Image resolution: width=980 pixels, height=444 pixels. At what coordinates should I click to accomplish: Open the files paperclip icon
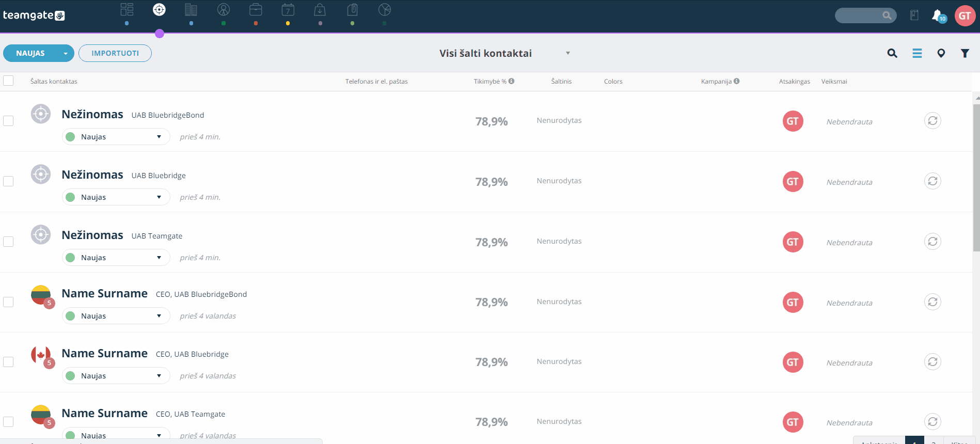[353, 10]
